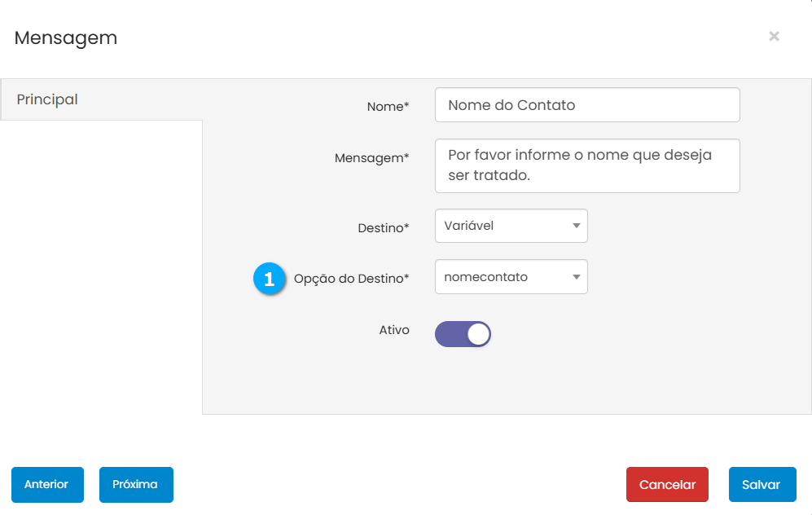812x515 pixels.
Task: Focus the Nome input field
Action: (x=587, y=105)
